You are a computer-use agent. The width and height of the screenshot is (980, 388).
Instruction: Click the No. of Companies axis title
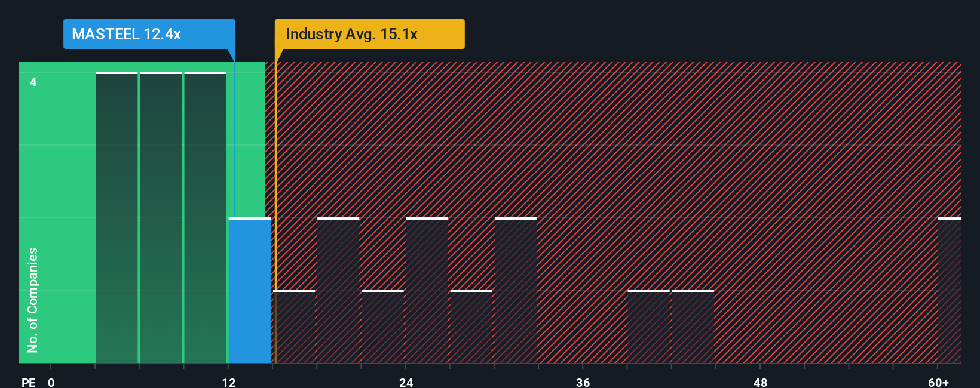(33, 300)
